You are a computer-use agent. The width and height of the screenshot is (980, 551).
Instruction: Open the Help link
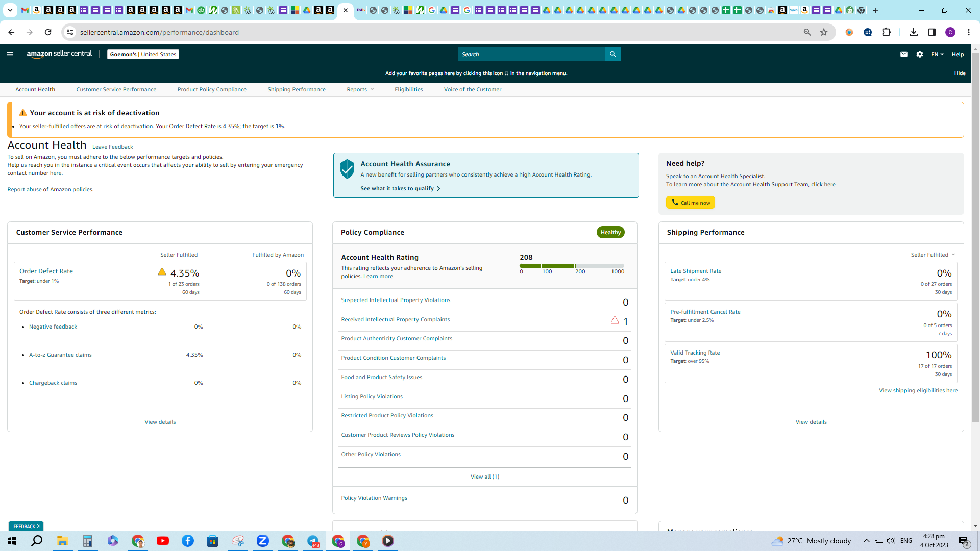958,54
